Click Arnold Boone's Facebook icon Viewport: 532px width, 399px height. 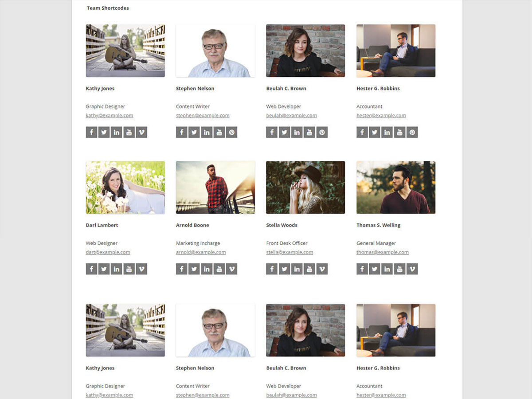[181, 269]
